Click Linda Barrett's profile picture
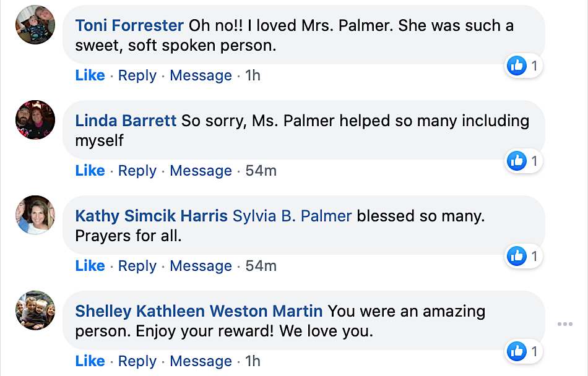This screenshot has height=376, width=588. (35, 120)
